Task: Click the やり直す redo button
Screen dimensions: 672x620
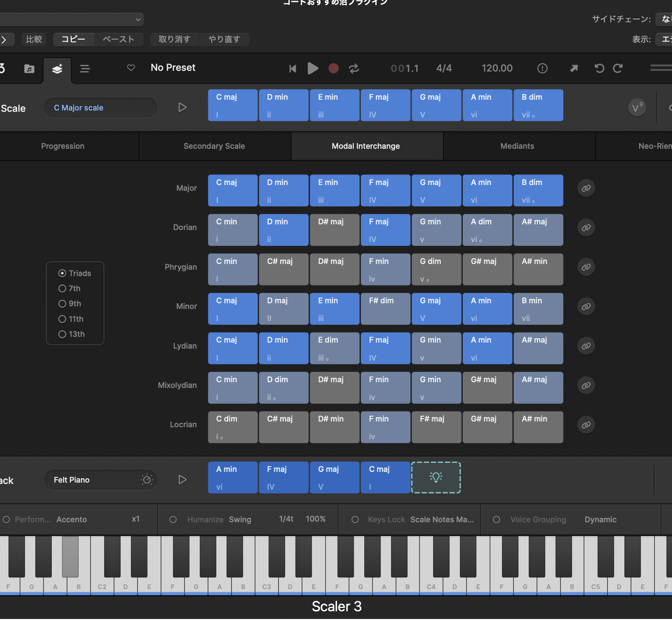Action: [224, 39]
